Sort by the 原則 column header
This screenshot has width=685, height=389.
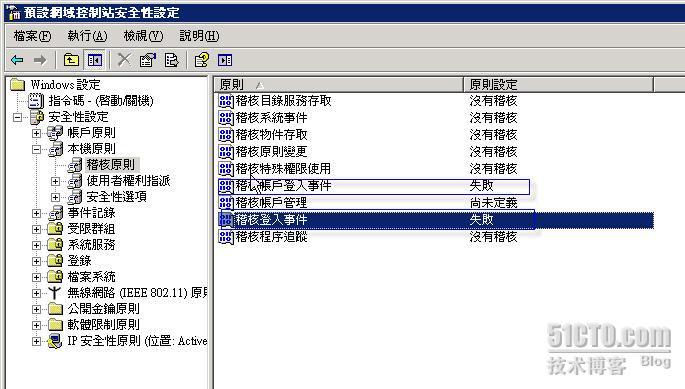(339, 84)
